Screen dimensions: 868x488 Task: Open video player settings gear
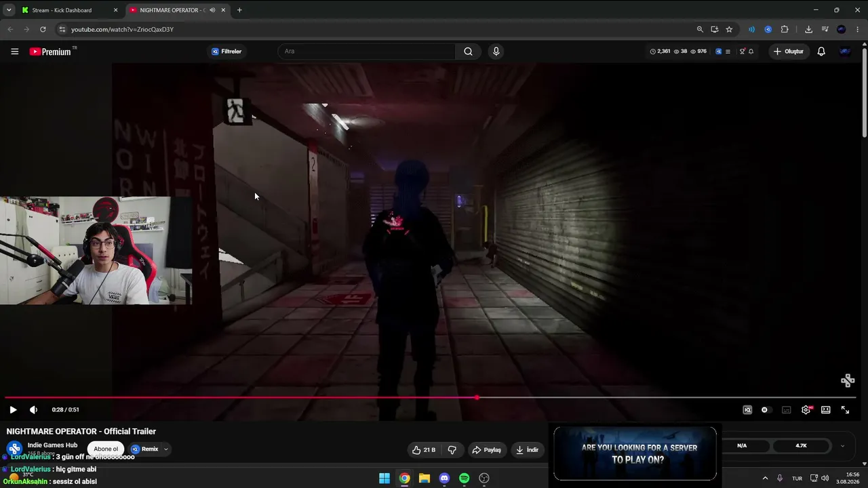click(806, 409)
